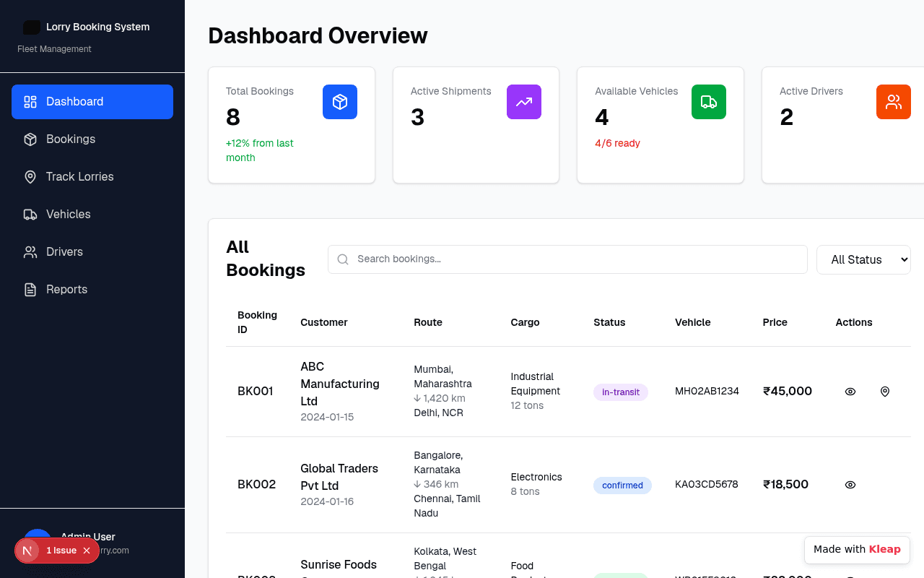Image resolution: width=924 pixels, height=578 pixels.
Task: Click the Track Lorries pin icon
Action: click(30, 177)
